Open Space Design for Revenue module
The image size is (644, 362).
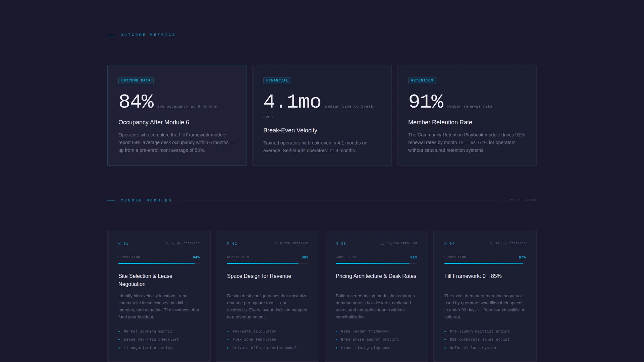(x=259, y=276)
